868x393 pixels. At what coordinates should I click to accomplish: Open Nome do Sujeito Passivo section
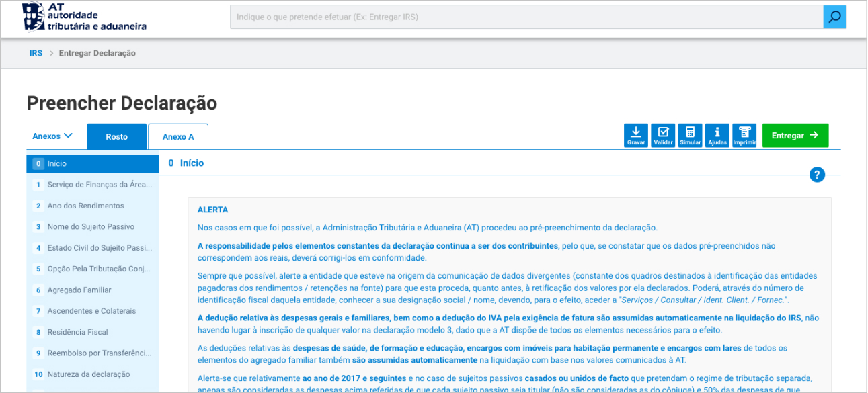click(92, 227)
